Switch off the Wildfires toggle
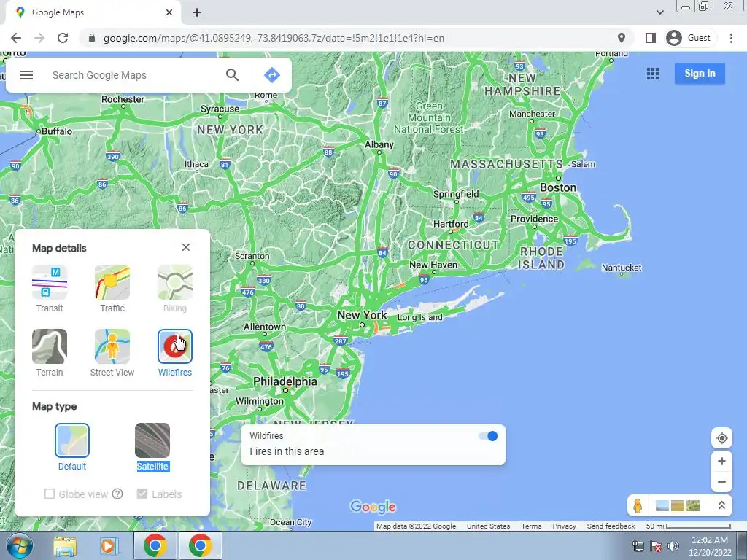Image resolution: width=747 pixels, height=560 pixels. tap(488, 436)
